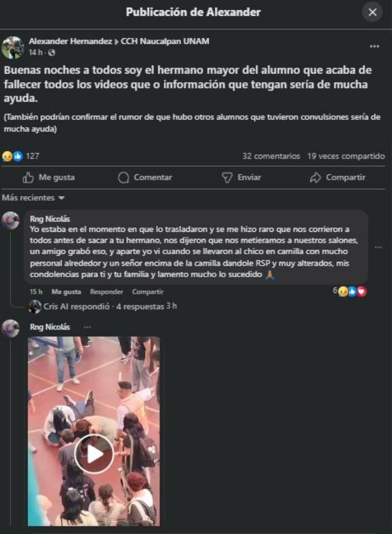
Task: Click the Comentar speech bubble button
Action: click(145, 177)
